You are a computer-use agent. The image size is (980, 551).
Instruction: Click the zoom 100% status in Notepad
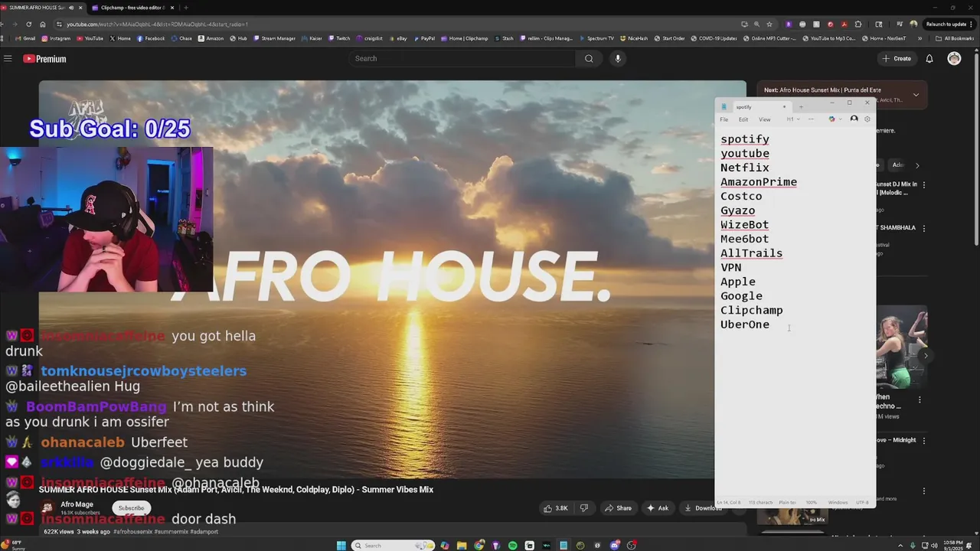[x=812, y=503]
